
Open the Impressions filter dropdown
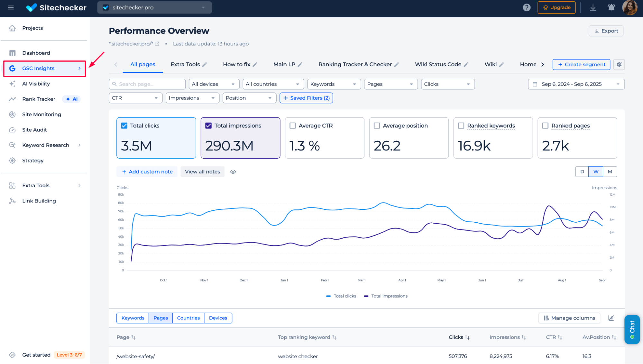coord(192,98)
